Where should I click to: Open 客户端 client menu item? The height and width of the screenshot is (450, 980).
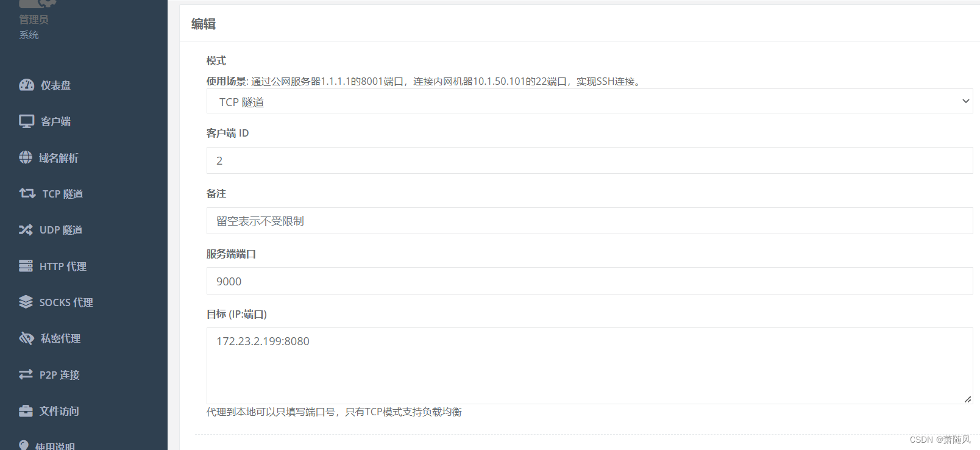pyautogui.click(x=55, y=121)
